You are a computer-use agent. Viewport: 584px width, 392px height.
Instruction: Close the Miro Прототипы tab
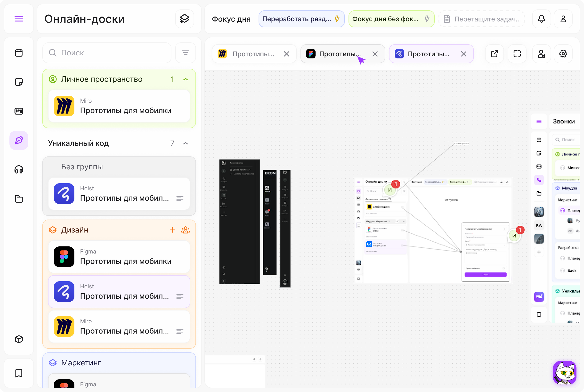(287, 54)
